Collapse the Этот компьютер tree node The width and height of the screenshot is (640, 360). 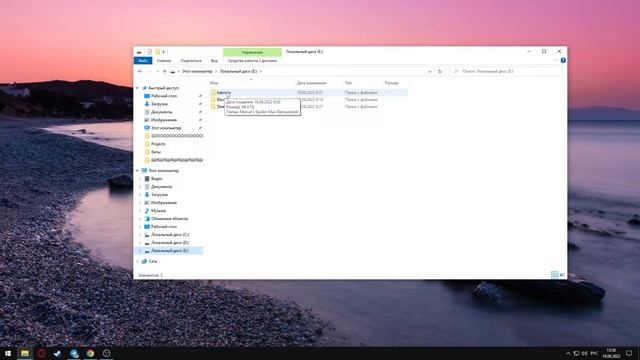point(138,171)
